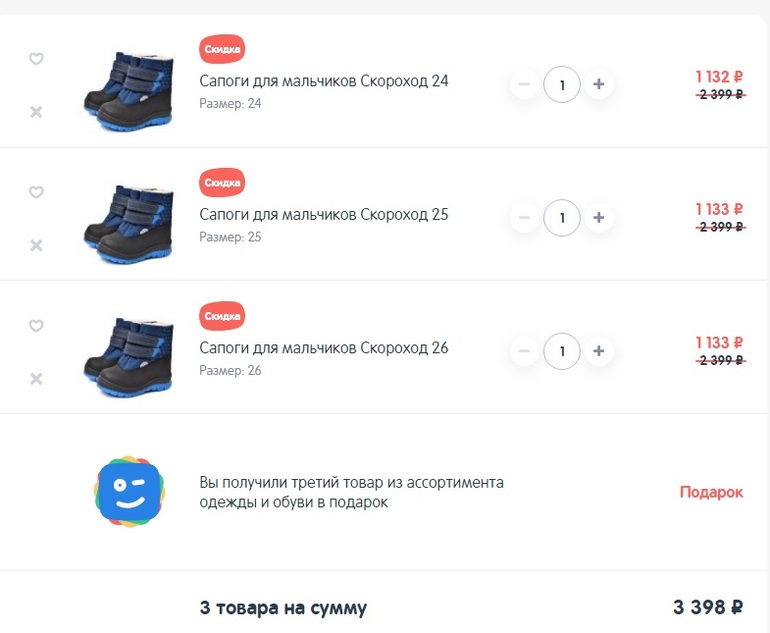Viewport: 770px width, 633px height.
Task: Select quantity field of Скороход 24 boots
Action: 562,84
